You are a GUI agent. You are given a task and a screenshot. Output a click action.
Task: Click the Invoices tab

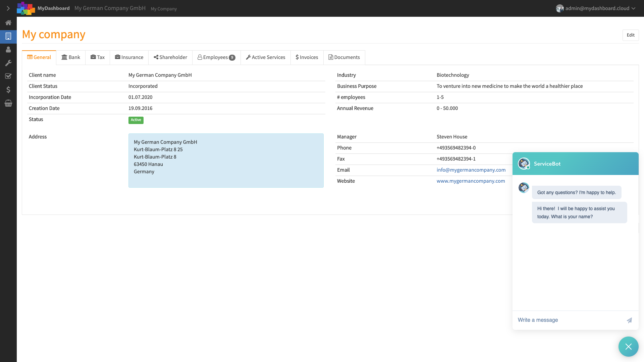[x=307, y=57]
